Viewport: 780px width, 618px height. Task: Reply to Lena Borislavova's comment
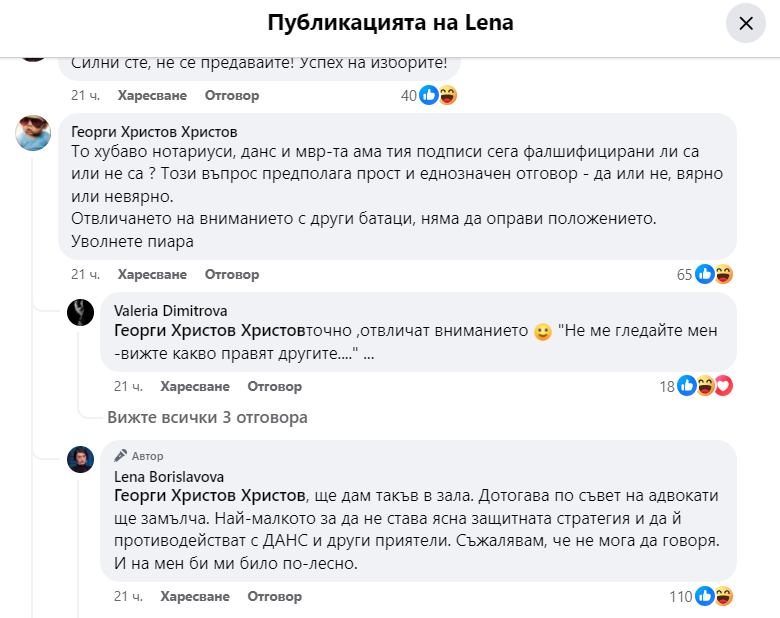coord(275,597)
